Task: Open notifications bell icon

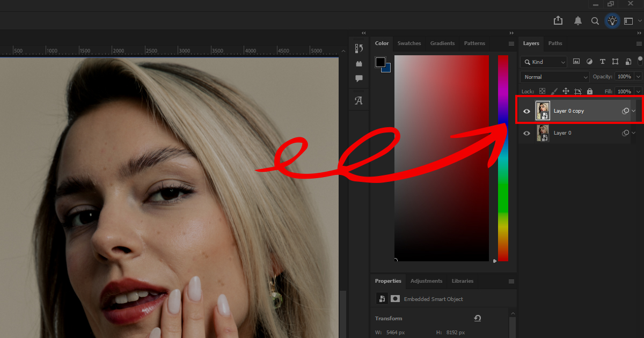Action: tap(578, 20)
